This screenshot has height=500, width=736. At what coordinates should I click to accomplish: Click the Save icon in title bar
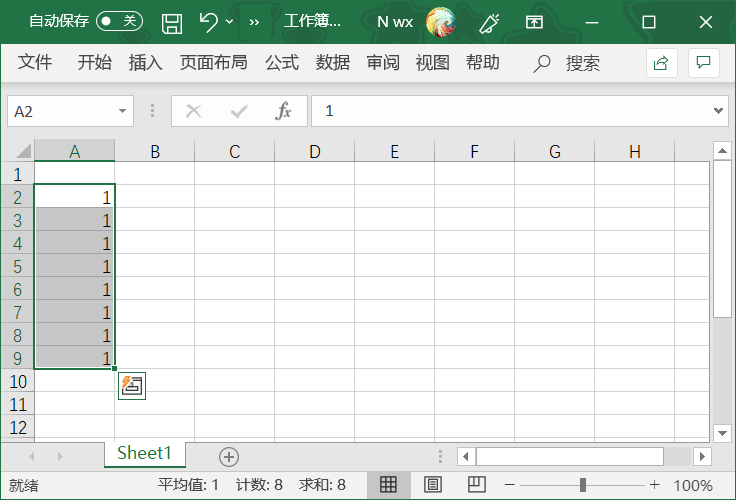click(172, 23)
